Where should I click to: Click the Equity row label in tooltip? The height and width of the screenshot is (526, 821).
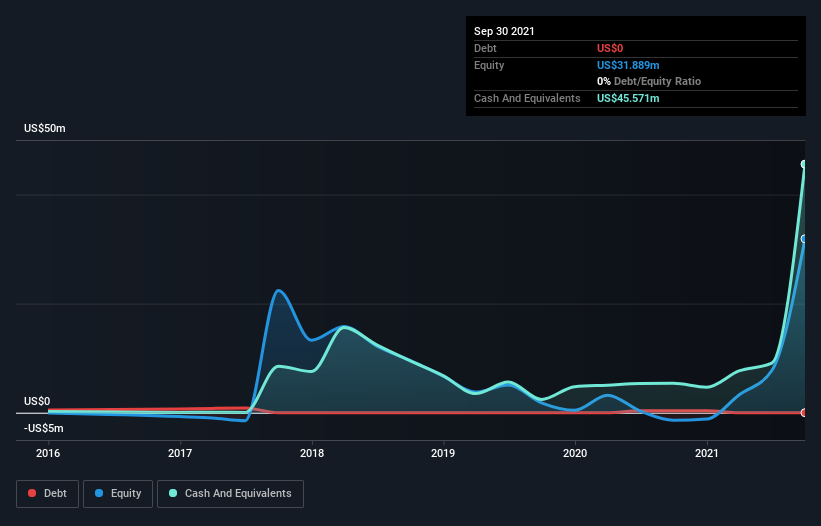tap(489, 65)
